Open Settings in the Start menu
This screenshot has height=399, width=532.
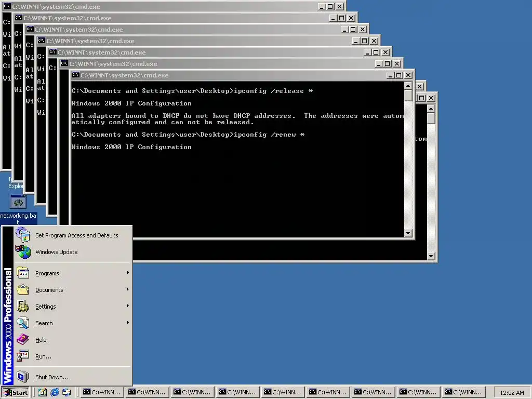click(x=72, y=307)
